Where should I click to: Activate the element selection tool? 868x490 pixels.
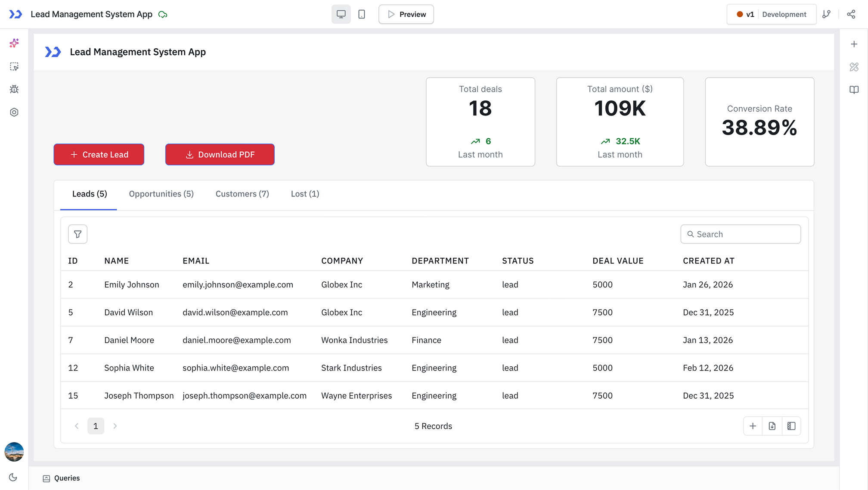click(x=14, y=66)
